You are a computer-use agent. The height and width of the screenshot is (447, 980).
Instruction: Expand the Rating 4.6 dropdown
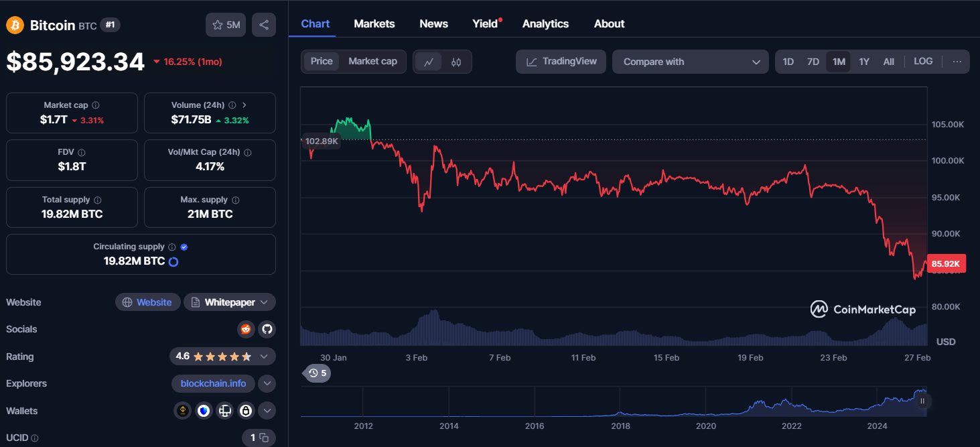[222, 357]
